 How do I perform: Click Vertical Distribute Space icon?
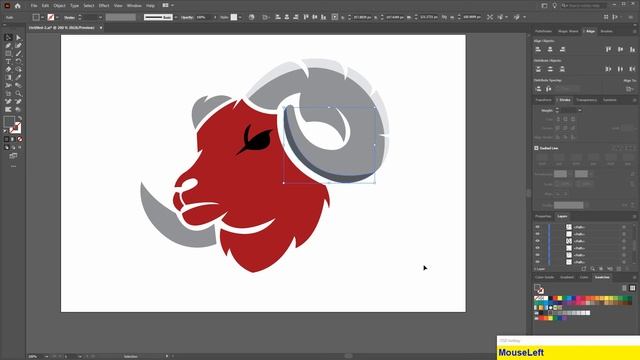click(x=538, y=89)
